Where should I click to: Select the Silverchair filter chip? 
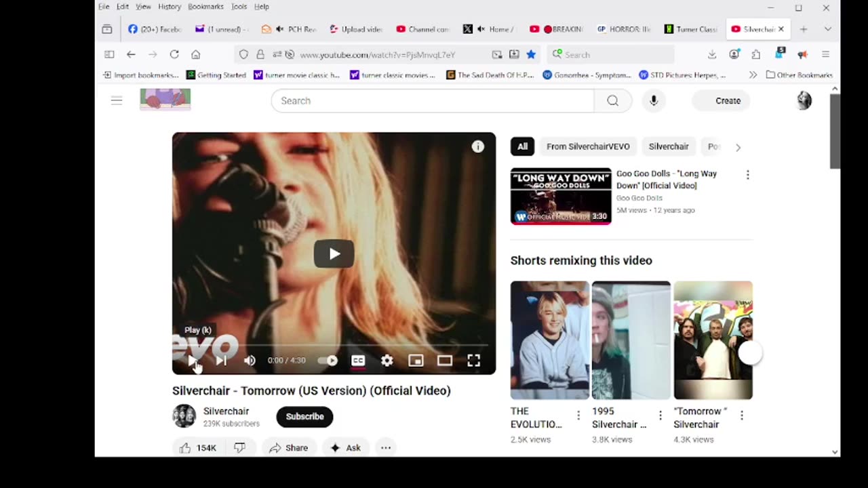pos(669,146)
